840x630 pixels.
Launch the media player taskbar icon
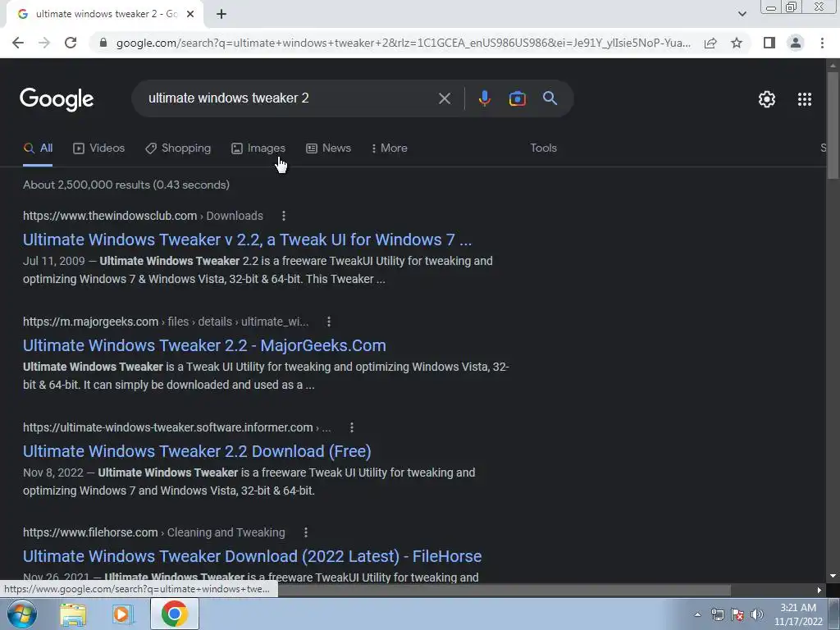click(123, 614)
